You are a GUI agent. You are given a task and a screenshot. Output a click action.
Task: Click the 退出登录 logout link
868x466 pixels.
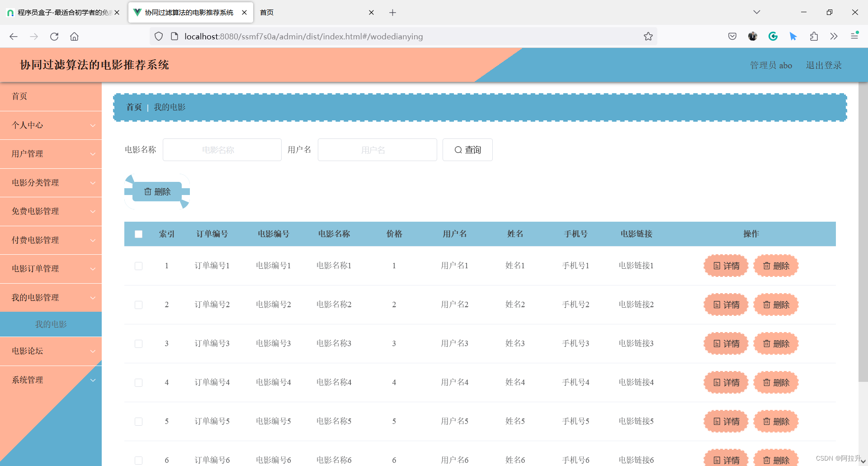pos(824,65)
